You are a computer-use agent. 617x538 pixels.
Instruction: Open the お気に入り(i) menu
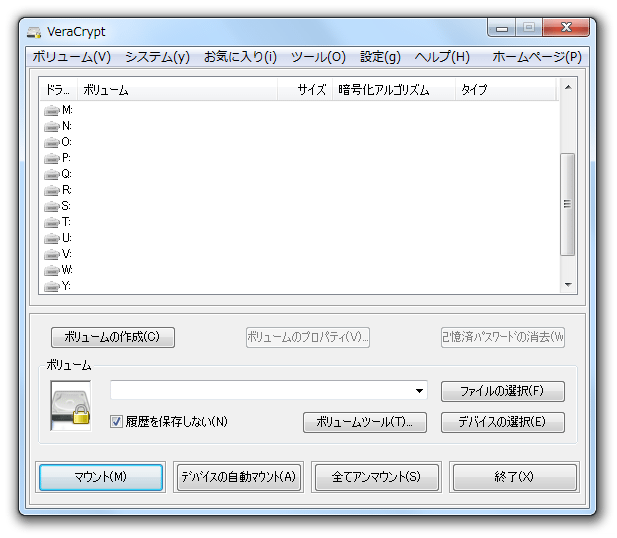[x=240, y=57]
